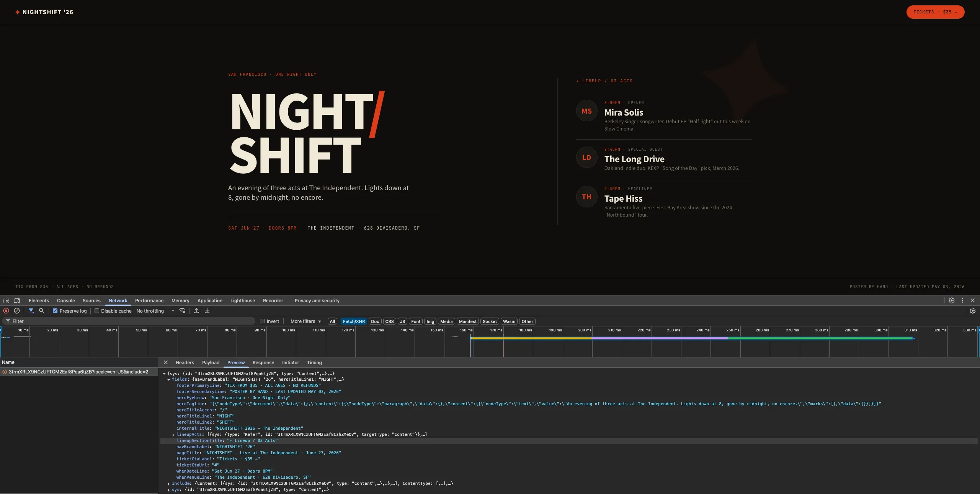Toggle the device toolbar icon

coord(17,300)
